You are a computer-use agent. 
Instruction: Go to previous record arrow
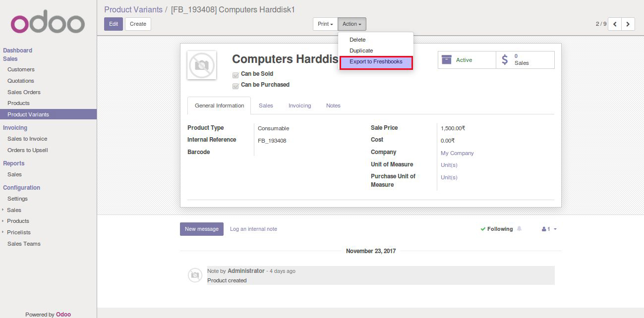click(615, 24)
